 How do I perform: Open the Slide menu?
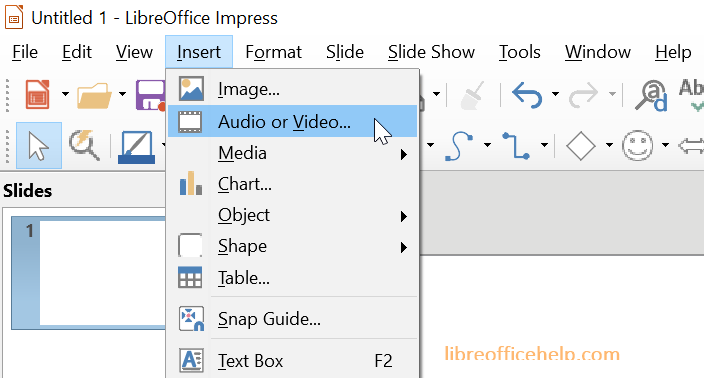(x=345, y=52)
